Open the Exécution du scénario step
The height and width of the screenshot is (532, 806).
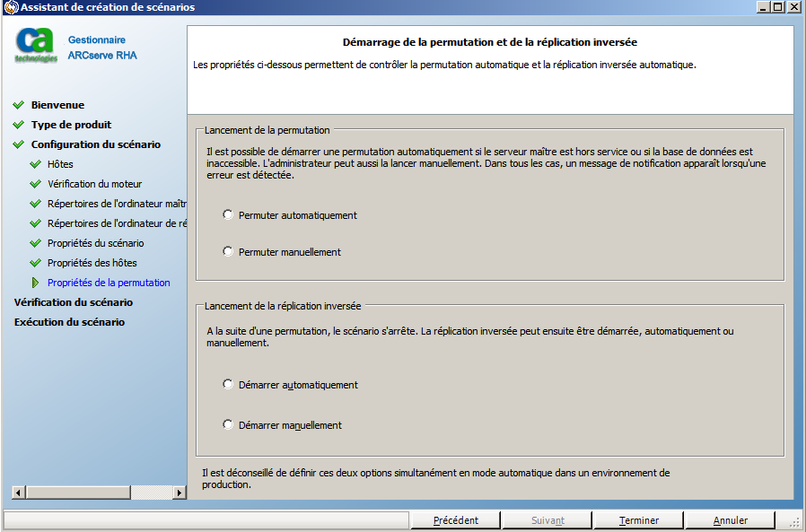click(x=69, y=322)
